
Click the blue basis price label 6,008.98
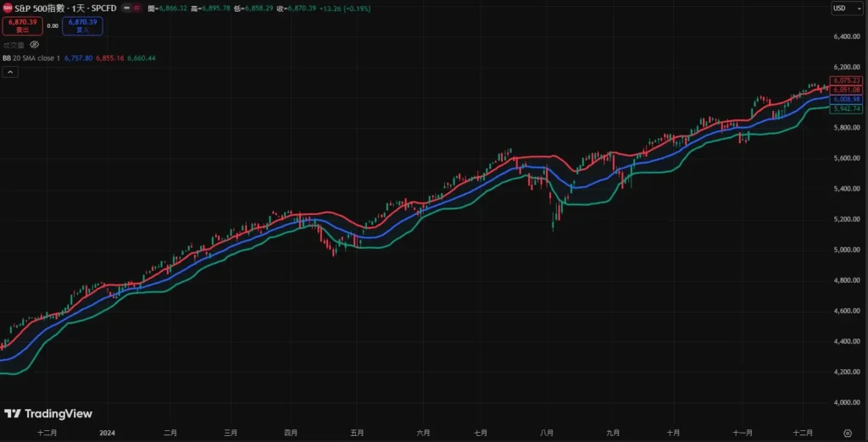coord(846,99)
